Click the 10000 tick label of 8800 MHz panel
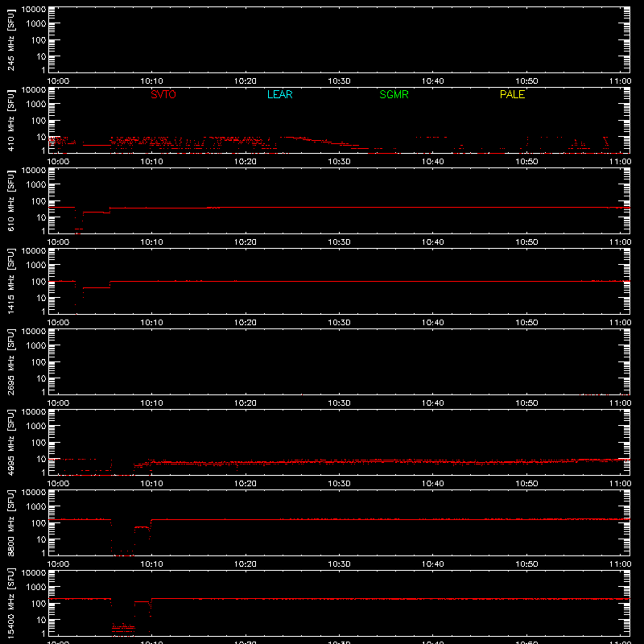This screenshot has width=644, height=644. pos(34,493)
